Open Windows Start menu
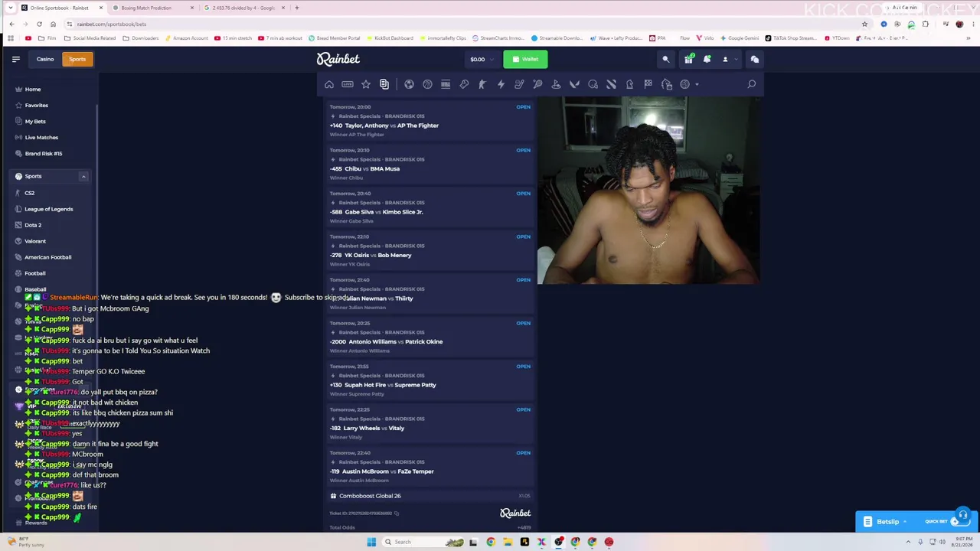The image size is (980, 551). point(371,542)
